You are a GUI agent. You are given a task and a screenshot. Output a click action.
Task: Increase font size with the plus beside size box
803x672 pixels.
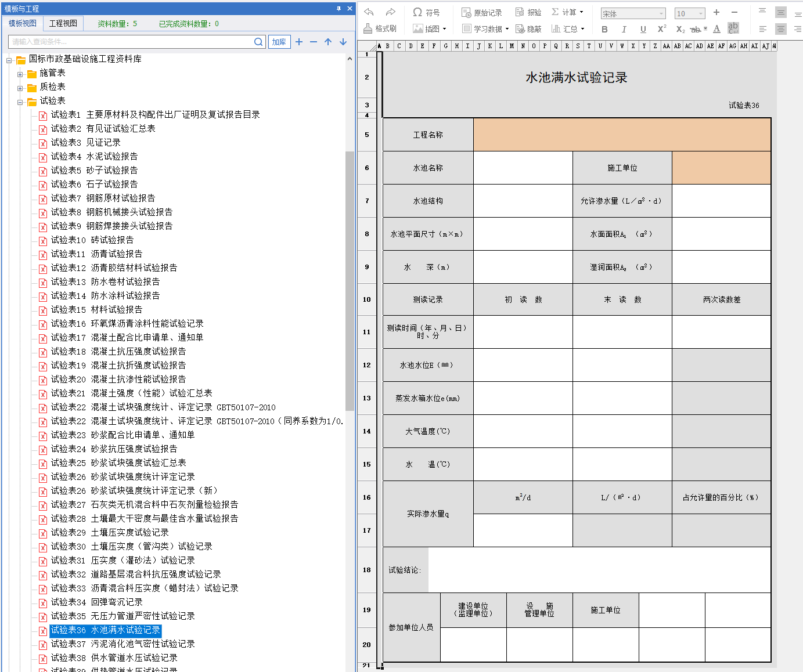click(716, 12)
